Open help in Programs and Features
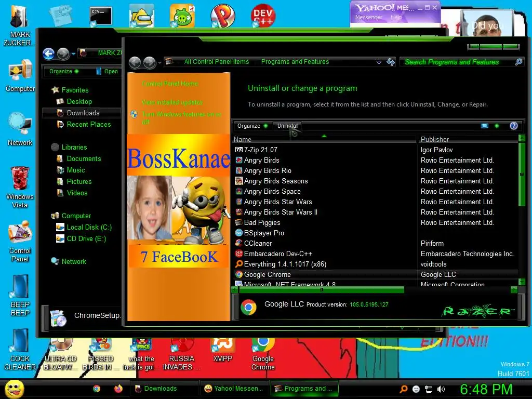 coord(514,126)
